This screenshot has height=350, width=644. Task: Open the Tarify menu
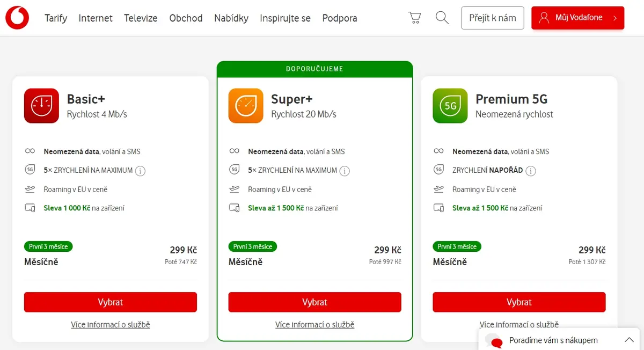(56, 18)
